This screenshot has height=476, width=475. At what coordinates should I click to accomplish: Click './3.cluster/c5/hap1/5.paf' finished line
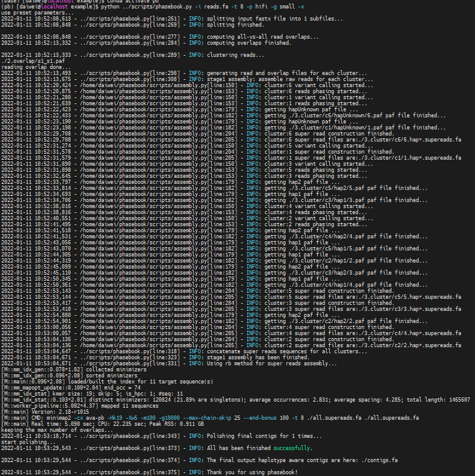point(214,249)
